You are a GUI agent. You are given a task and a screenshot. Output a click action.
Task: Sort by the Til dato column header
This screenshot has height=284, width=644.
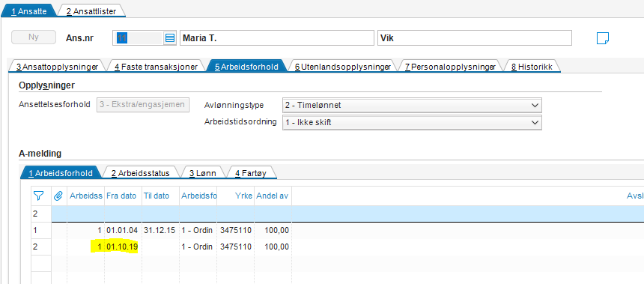tap(156, 196)
